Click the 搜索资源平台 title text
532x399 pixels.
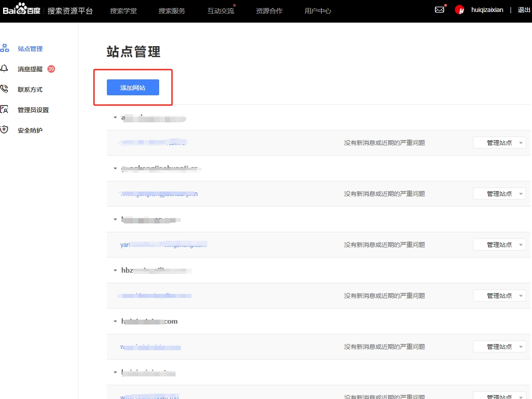coord(70,11)
